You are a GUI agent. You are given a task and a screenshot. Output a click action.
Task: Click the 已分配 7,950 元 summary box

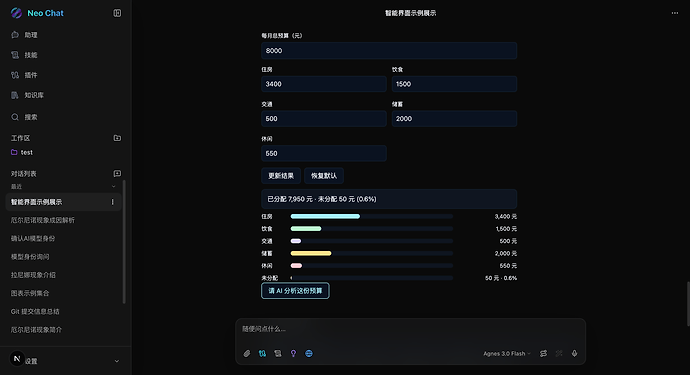click(x=389, y=199)
